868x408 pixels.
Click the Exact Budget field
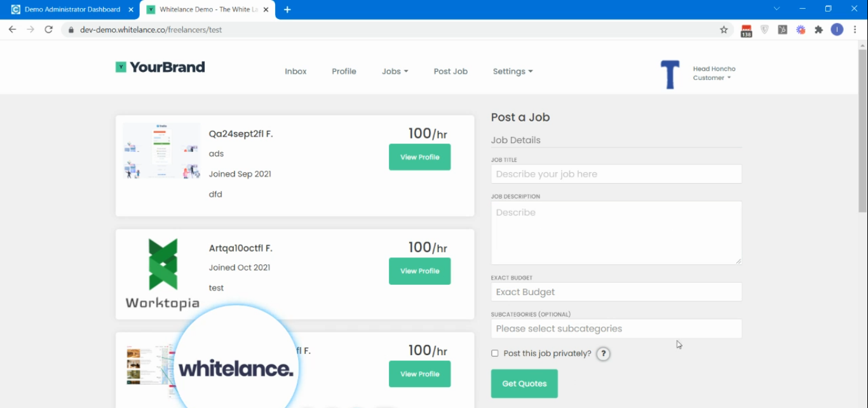point(616,292)
